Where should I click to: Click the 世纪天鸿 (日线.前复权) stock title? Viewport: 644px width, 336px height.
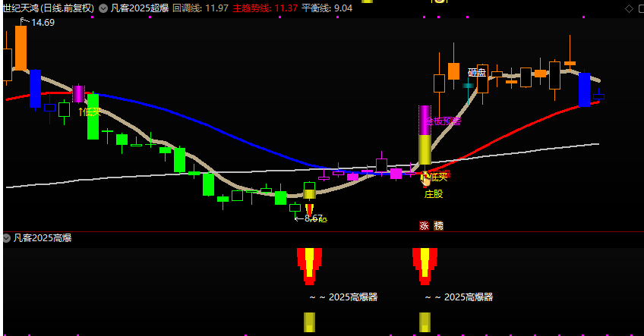[x=49, y=8]
